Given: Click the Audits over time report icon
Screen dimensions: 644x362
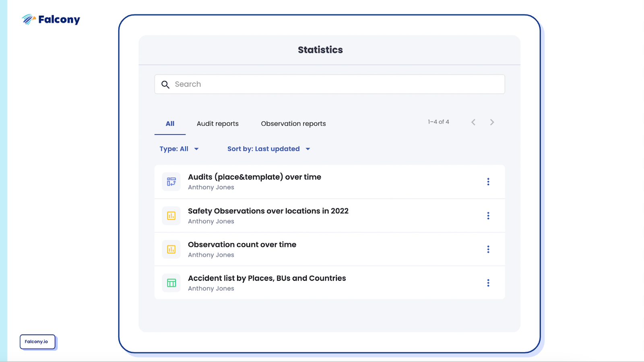Looking at the screenshot, I should pos(171,182).
